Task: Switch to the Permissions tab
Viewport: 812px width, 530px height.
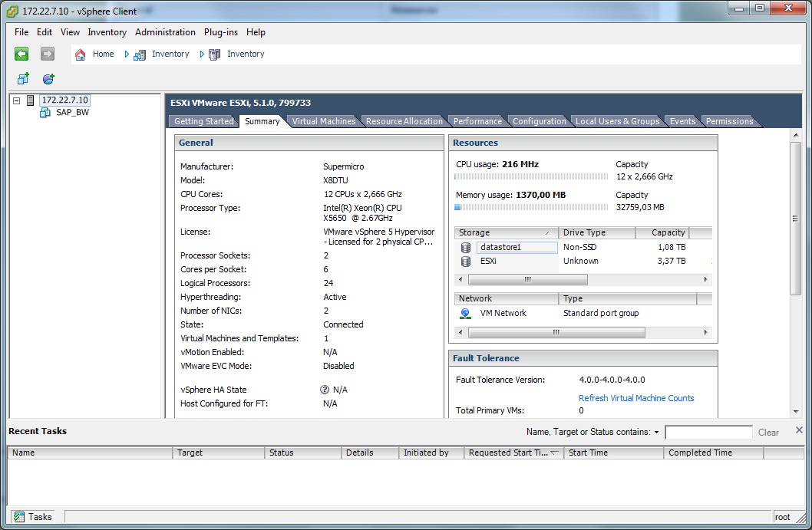Action: tap(729, 121)
